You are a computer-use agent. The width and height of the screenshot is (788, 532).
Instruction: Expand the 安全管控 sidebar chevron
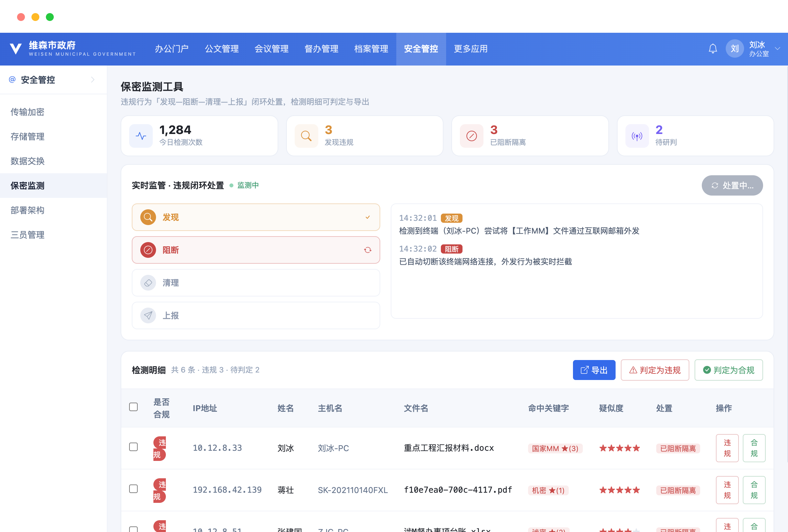tap(92, 80)
